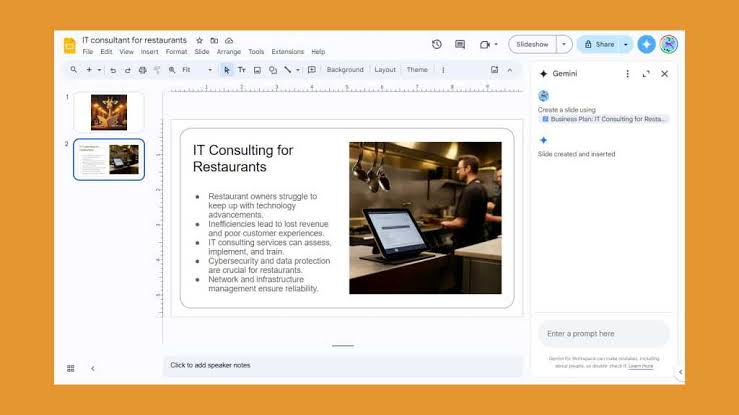The width and height of the screenshot is (739, 415).
Task: Open the Extensions menu
Action: tap(287, 52)
